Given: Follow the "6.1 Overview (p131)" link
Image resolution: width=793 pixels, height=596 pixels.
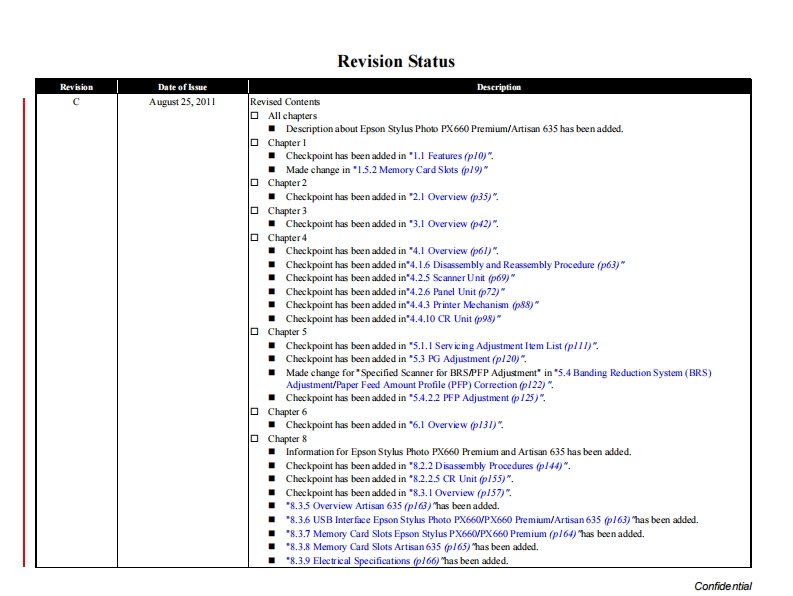Looking at the screenshot, I should pos(455,425).
